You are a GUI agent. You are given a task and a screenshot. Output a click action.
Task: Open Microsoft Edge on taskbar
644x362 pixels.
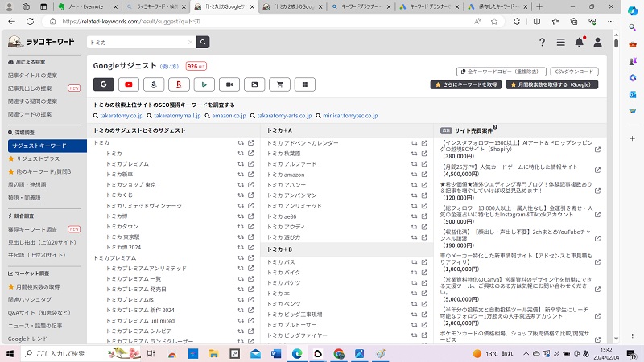297,353
